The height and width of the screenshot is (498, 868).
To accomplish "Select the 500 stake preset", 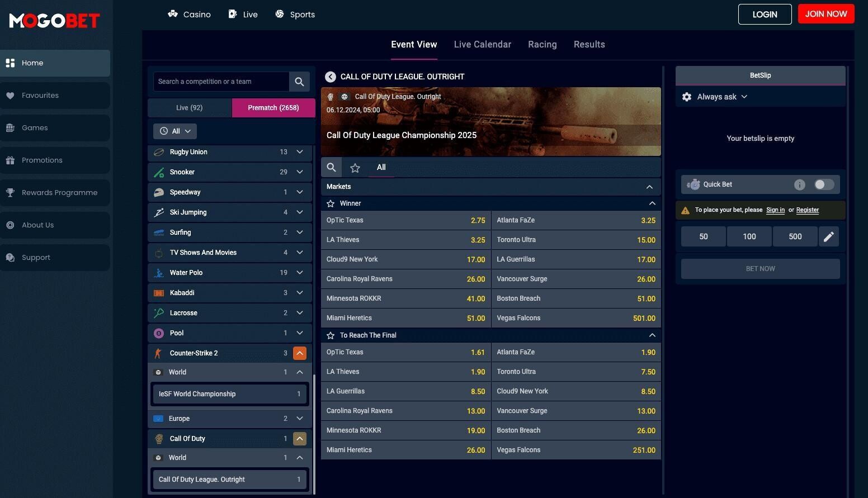I will [x=795, y=237].
